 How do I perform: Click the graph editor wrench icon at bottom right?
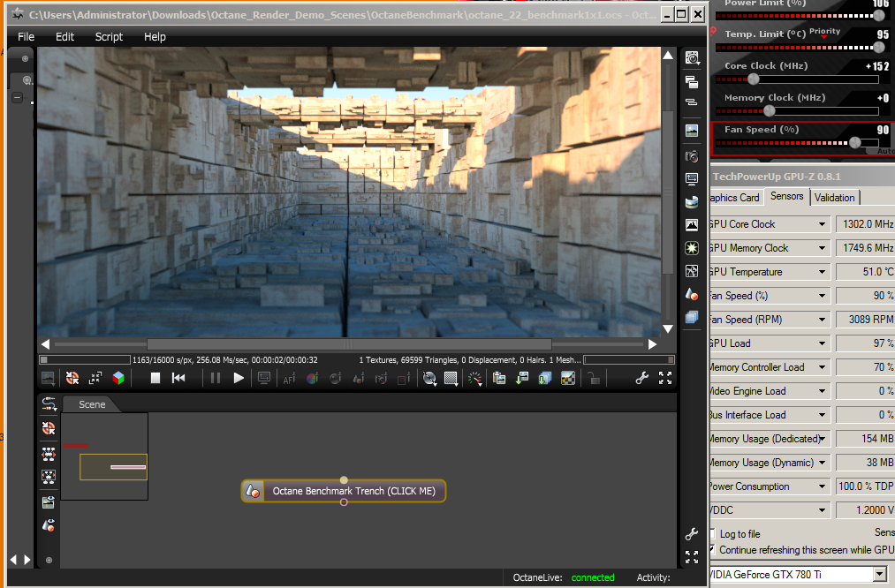click(x=692, y=534)
